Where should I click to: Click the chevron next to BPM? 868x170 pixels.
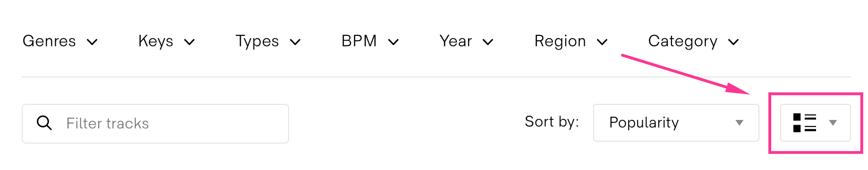[x=393, y=42]
